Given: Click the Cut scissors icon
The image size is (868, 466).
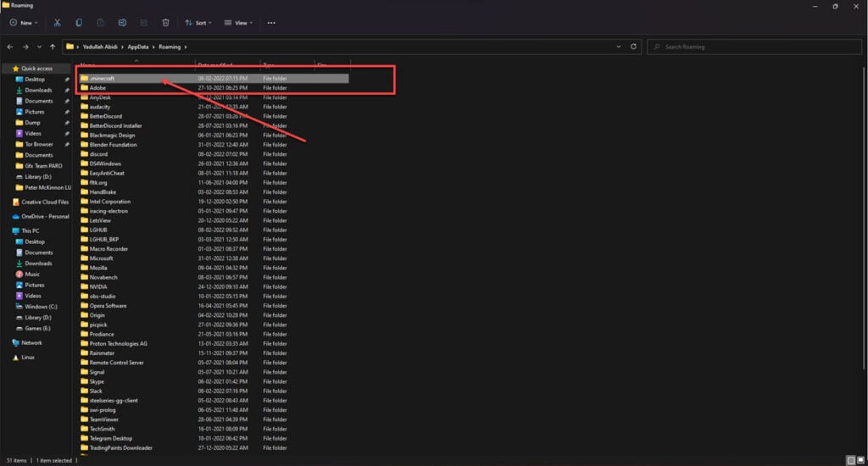Looking at the screenshot, I should [x=57, y=23].
